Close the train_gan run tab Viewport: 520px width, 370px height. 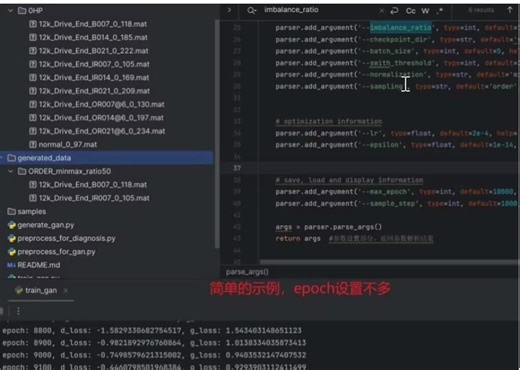coord(66,291)
